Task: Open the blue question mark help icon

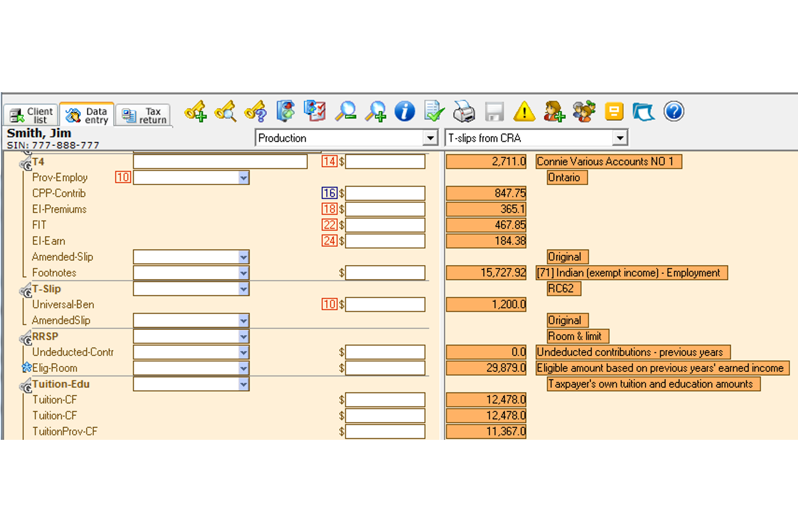Action: click(673, 112)
